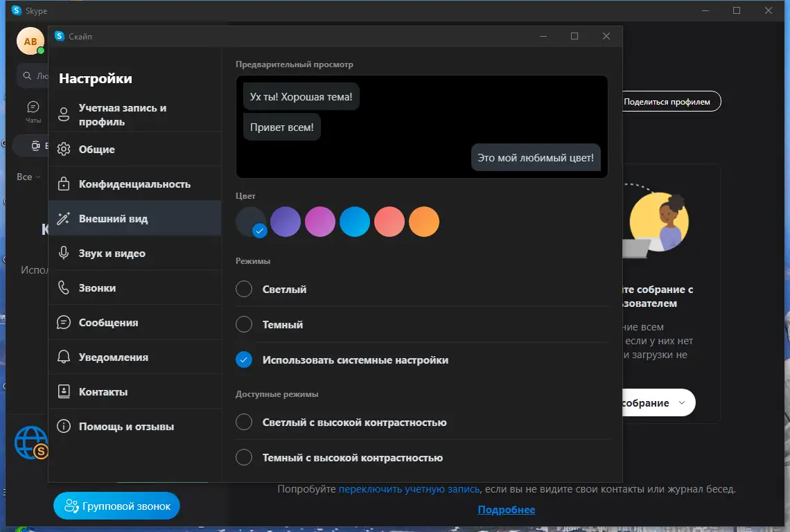This screenshot has height=532, width=790.
Task: Choose the purple color swatch
Action: 286,222
